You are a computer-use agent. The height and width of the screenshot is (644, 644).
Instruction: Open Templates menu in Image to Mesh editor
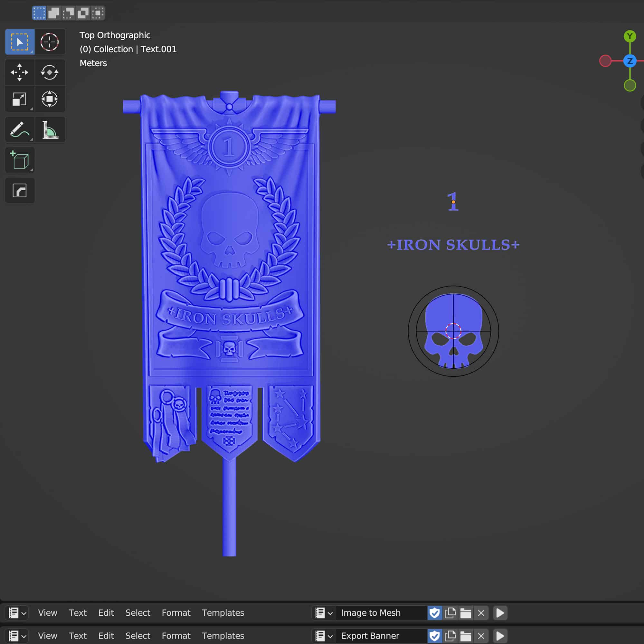click(223, 613)
